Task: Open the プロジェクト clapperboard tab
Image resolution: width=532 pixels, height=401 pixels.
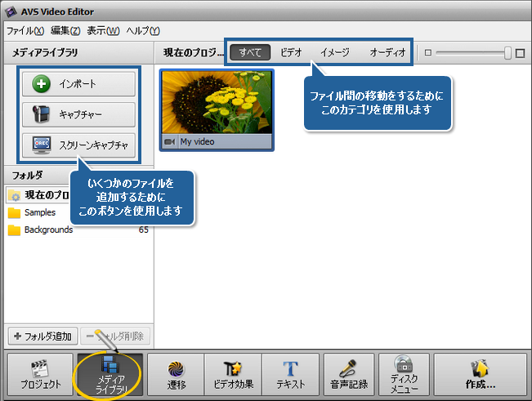Action: point(40,374)
